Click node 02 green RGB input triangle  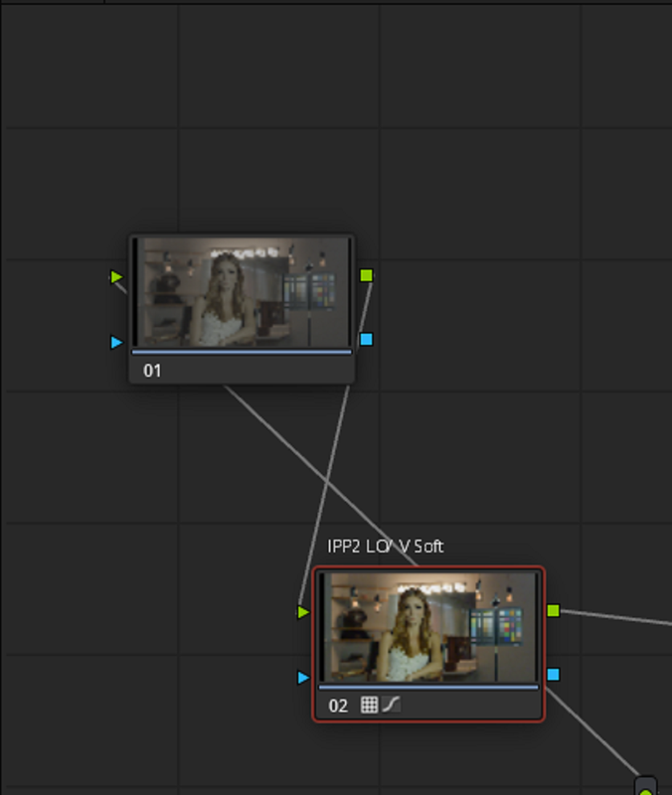click(303, 612)
